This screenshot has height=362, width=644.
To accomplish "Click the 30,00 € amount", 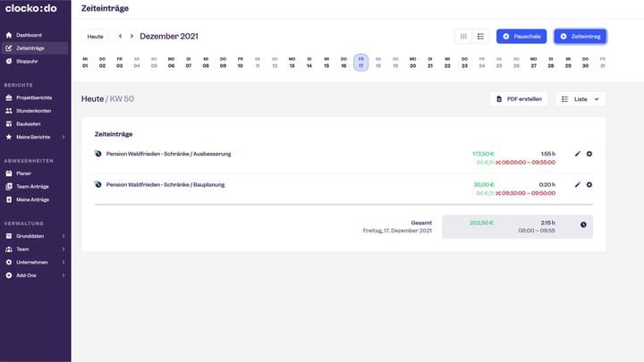I will click(484, 185).
